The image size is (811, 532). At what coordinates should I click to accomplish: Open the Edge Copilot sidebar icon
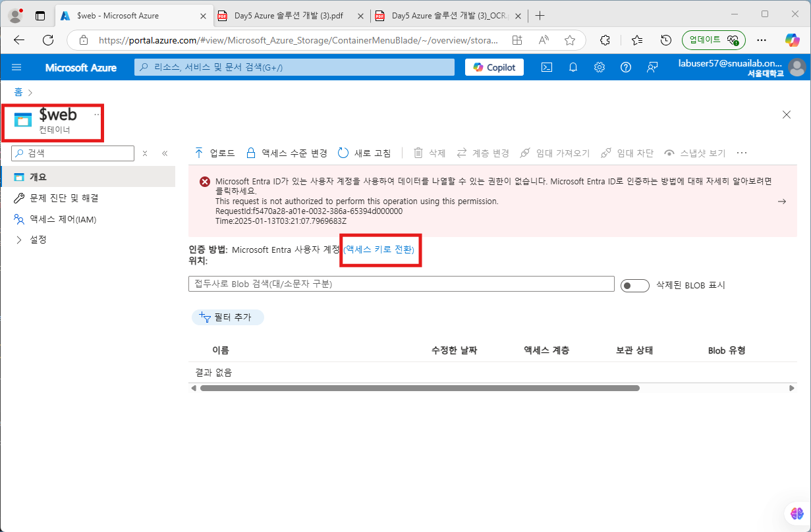[793, 40]
